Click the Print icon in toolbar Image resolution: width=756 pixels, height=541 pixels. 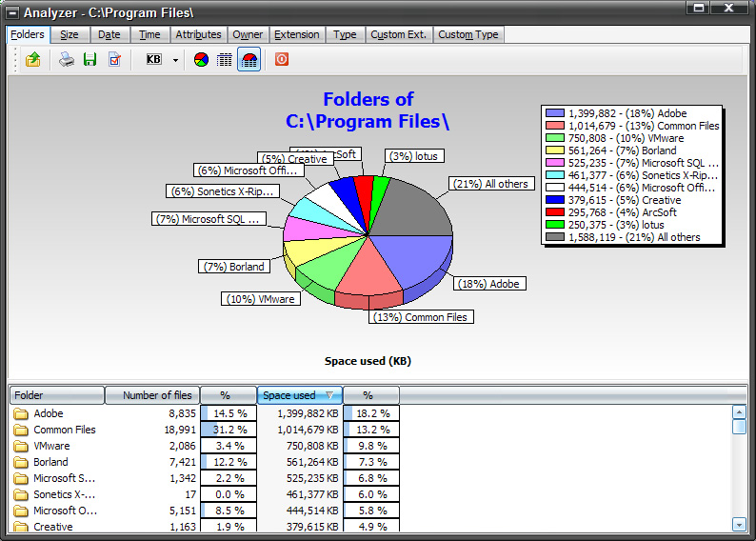[x=67, y=60]
